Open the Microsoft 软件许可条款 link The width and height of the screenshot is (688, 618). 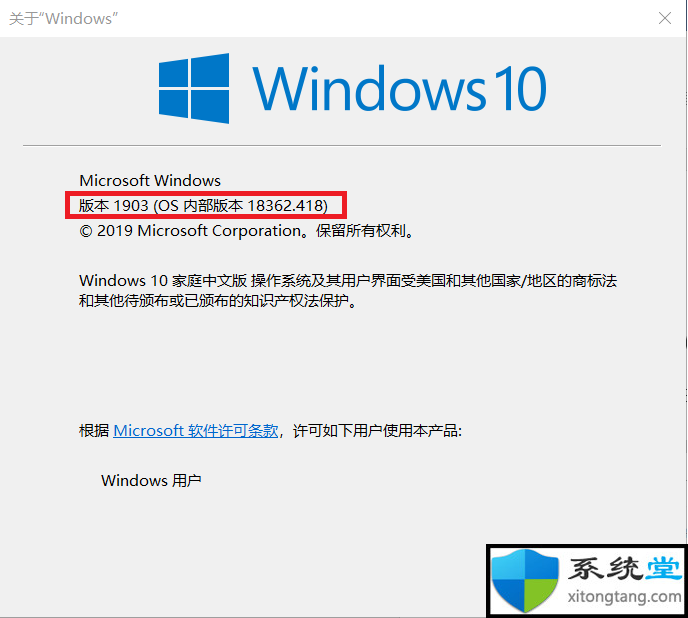click(x=196, y=431)
